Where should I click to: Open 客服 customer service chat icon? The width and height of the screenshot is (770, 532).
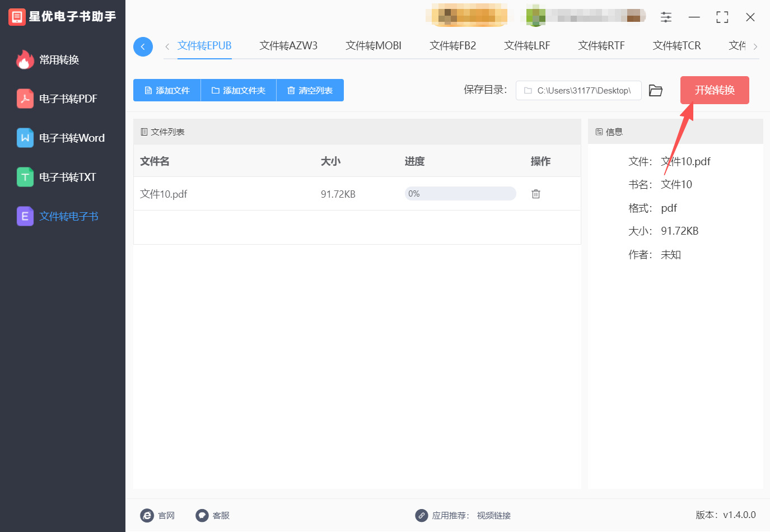[x=202, y=515]
